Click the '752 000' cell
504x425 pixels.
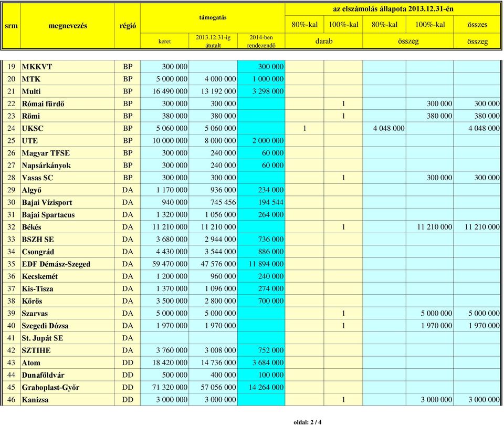point(261,350)
